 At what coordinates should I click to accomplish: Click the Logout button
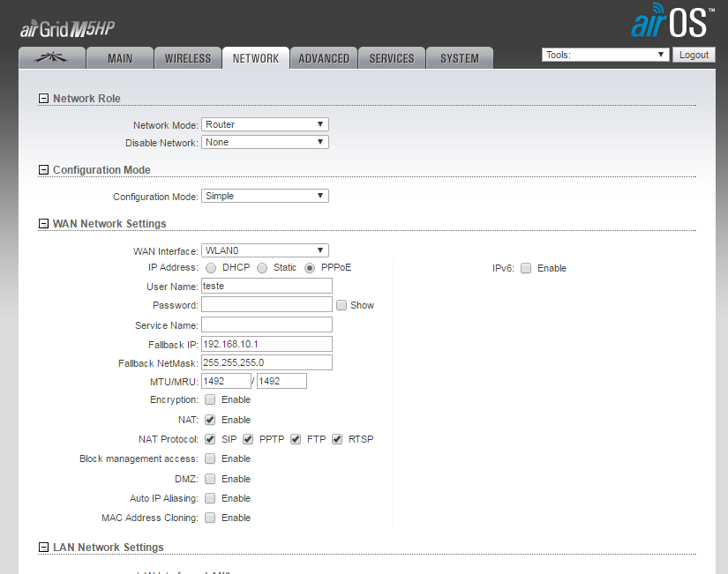pyautogui.click(x=694, y=55)
